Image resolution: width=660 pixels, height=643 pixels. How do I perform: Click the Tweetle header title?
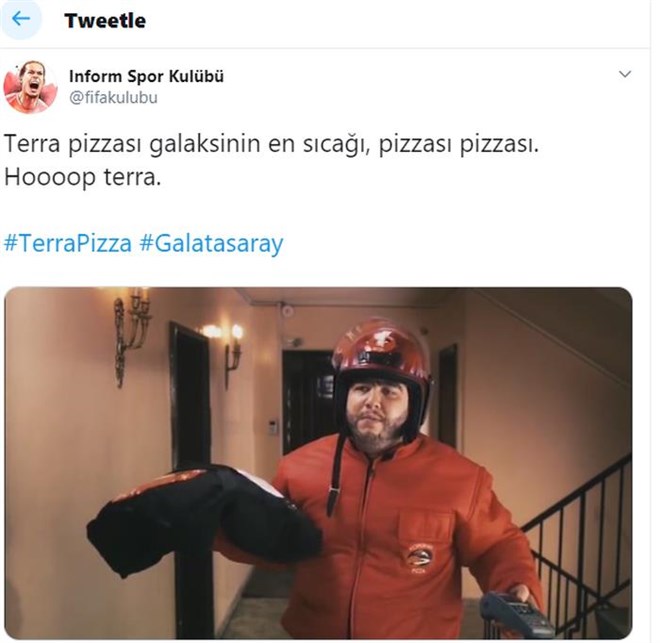click(105, 21)
